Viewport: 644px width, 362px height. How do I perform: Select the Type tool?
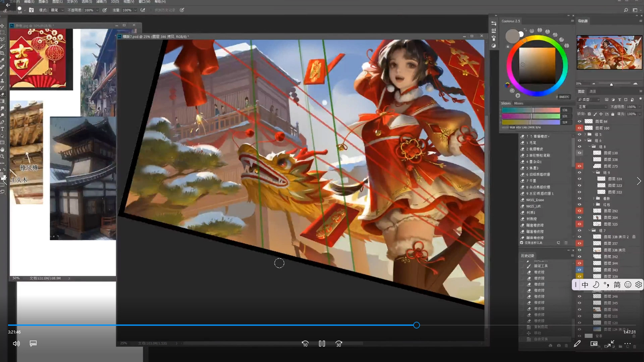[2, 129]
